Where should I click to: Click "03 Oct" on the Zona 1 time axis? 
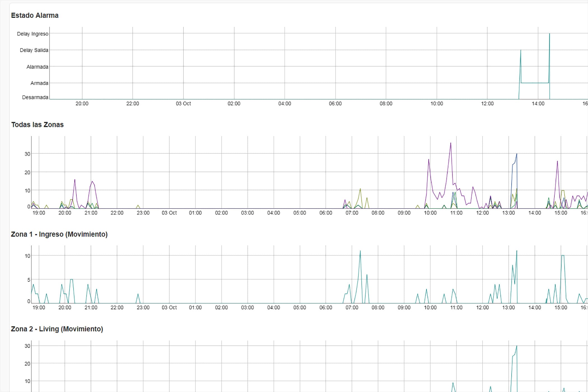[x=169, y=307]
